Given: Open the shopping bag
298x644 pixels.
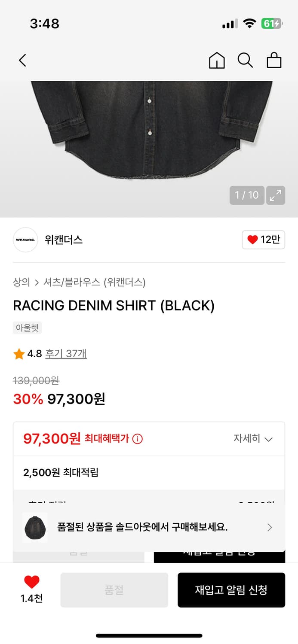Looking at the screenshot, I should (274, 61).
